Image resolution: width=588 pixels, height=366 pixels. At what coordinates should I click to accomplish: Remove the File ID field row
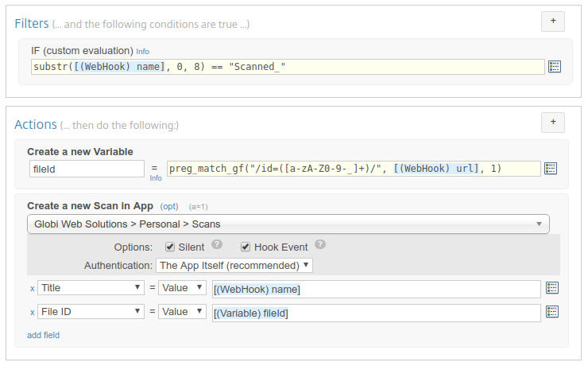pos(33,312)
